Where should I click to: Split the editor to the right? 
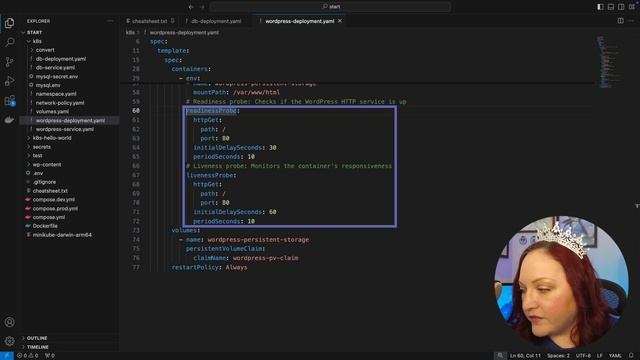tap(620, 21)
